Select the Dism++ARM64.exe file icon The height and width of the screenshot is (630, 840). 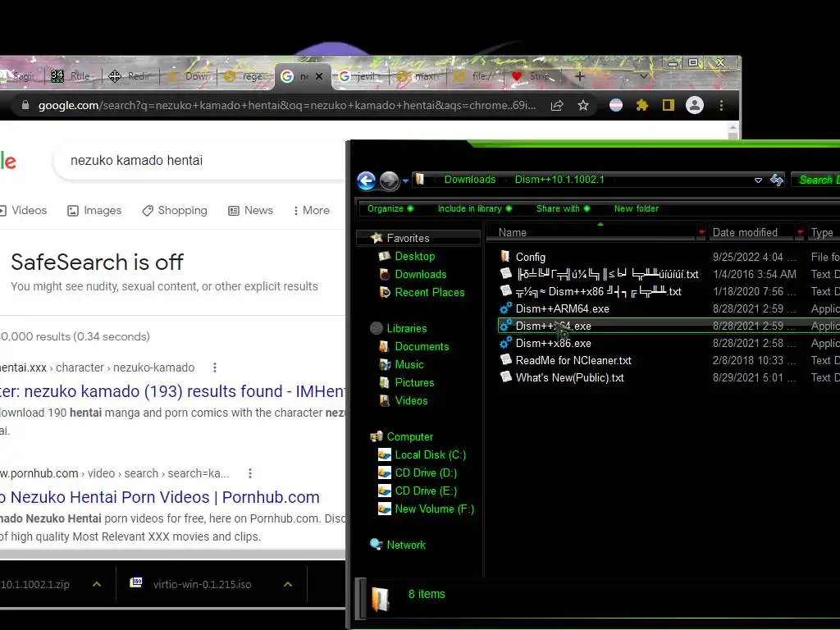click(505, 308)
